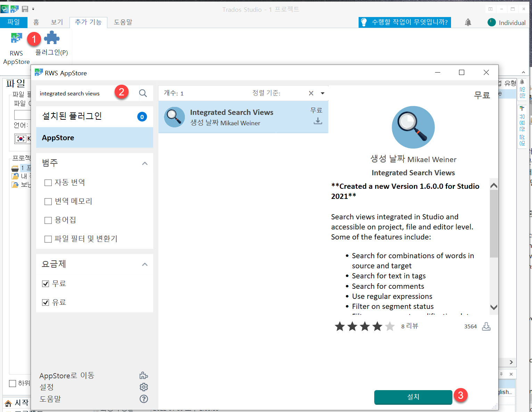Screen dimensions: 532x412
Task: Switch to the 홈 ribbon tab
Action: click(x=36, y=22)
